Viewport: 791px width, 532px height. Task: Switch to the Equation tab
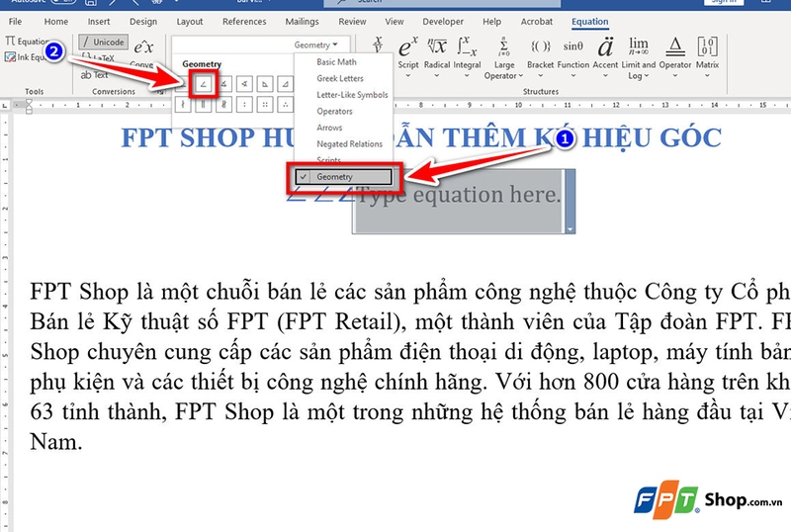(x=589, y=21)
